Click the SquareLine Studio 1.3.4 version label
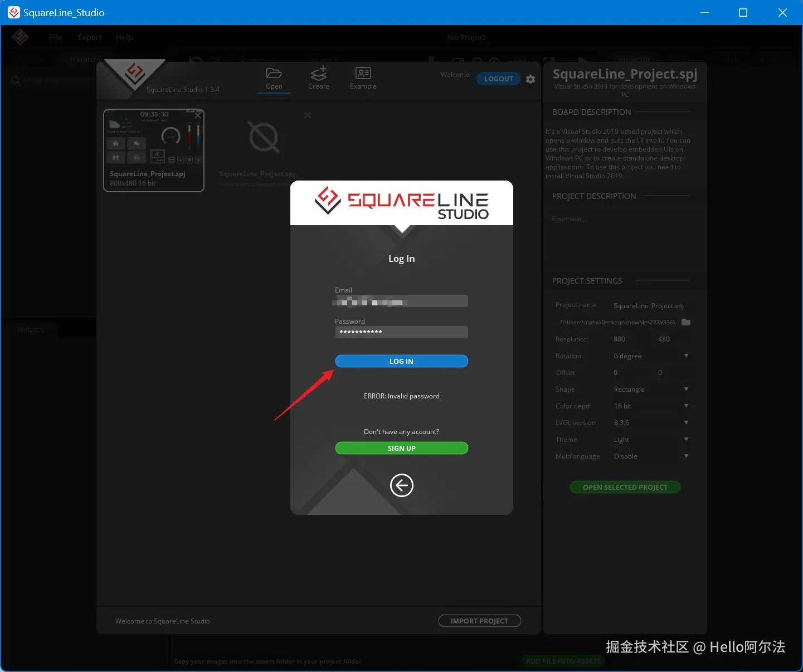This screenshot has height=672, width=803. (x=183, y=90)
